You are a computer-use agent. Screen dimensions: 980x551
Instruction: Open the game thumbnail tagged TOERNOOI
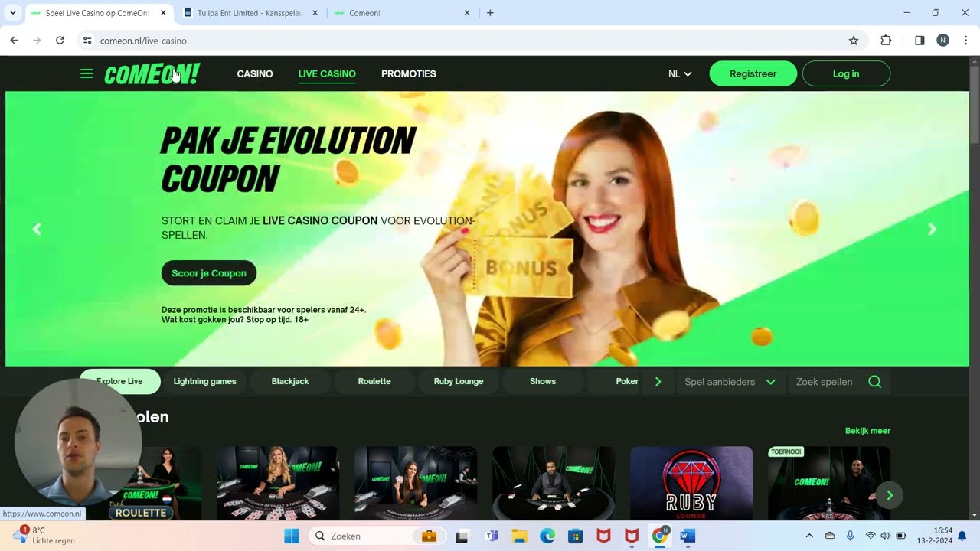[x=829, y=483]
